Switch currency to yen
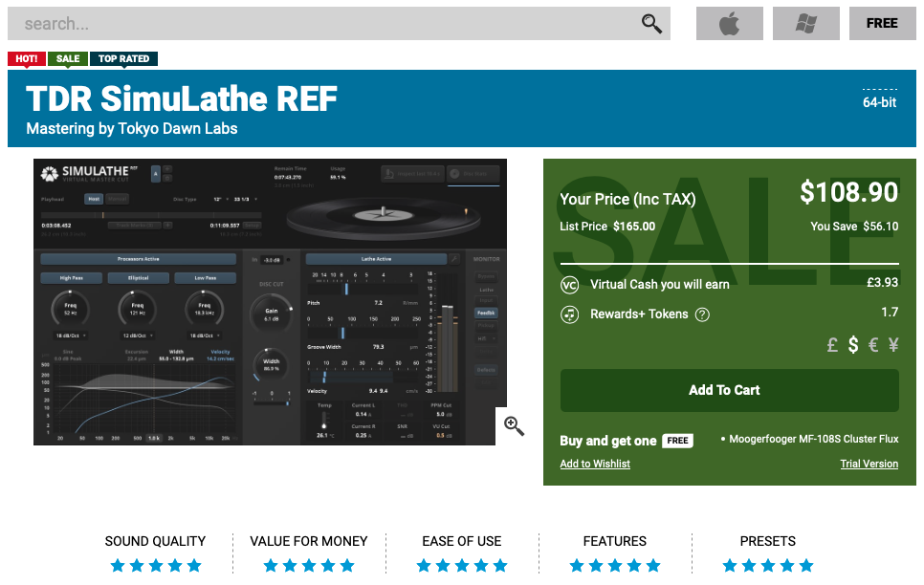924x585 pixels. (x=893, y=345)
